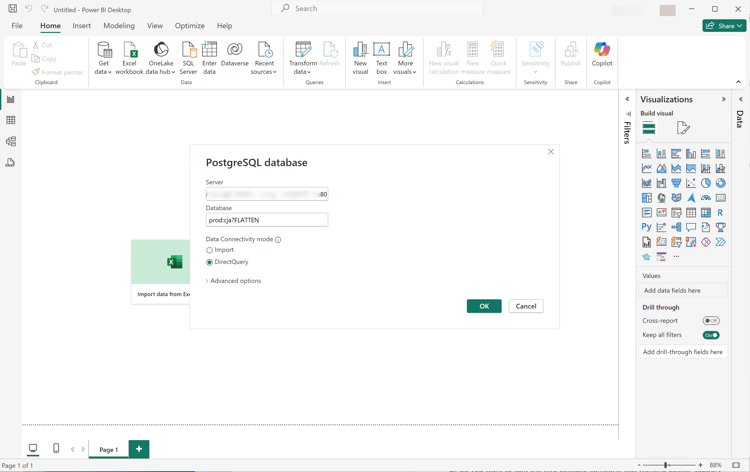Switch to mobile layout icon

click(x=56, y=448)
